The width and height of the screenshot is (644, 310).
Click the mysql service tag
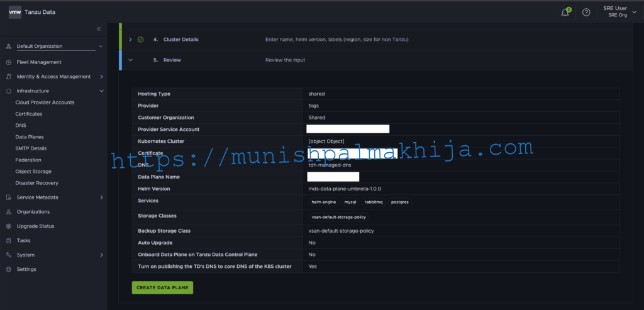350,202
